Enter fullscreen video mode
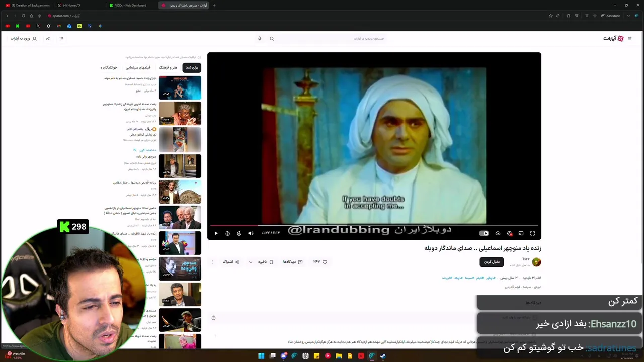 coord(532,233)
